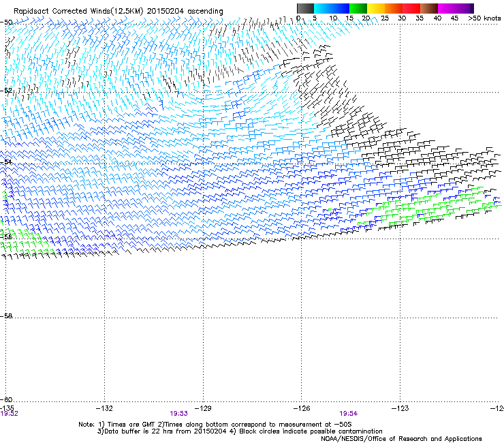Click the '-60' latitude label

[x=6, y=399]
